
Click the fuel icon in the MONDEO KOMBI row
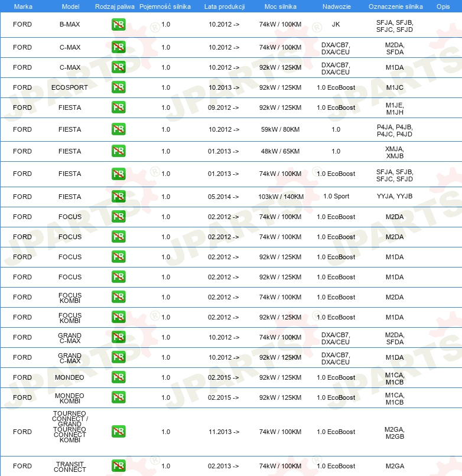[119, 397]
